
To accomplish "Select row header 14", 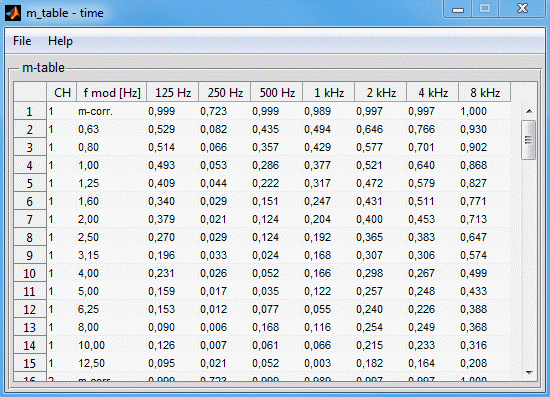I will (x=30, y=345).
